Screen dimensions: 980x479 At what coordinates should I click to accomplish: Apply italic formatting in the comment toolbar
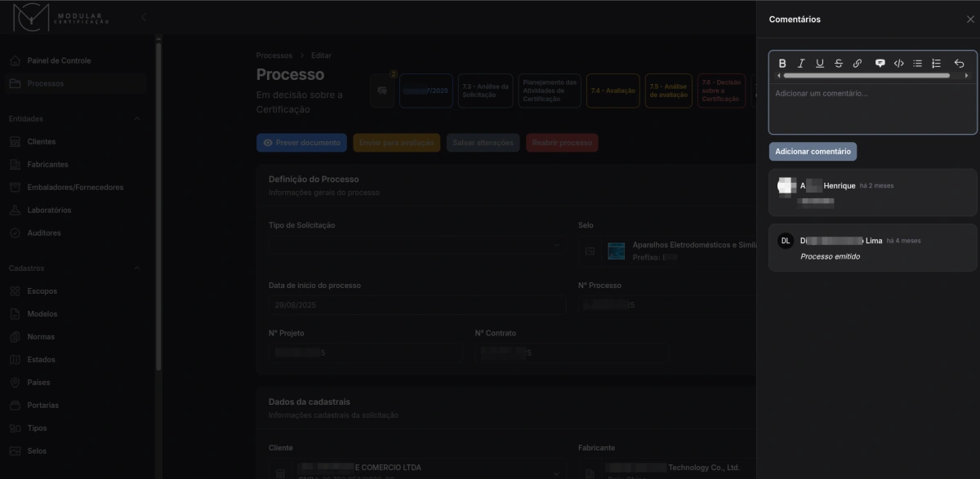801,63
